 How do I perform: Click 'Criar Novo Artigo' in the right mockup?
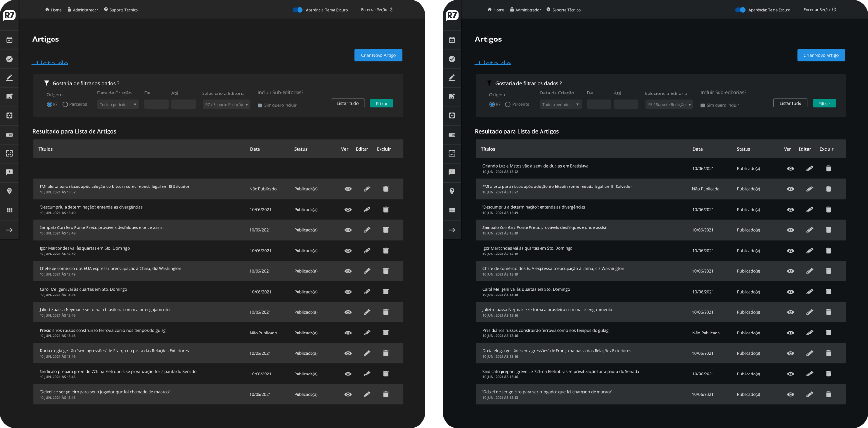click(x=821, y=55)
